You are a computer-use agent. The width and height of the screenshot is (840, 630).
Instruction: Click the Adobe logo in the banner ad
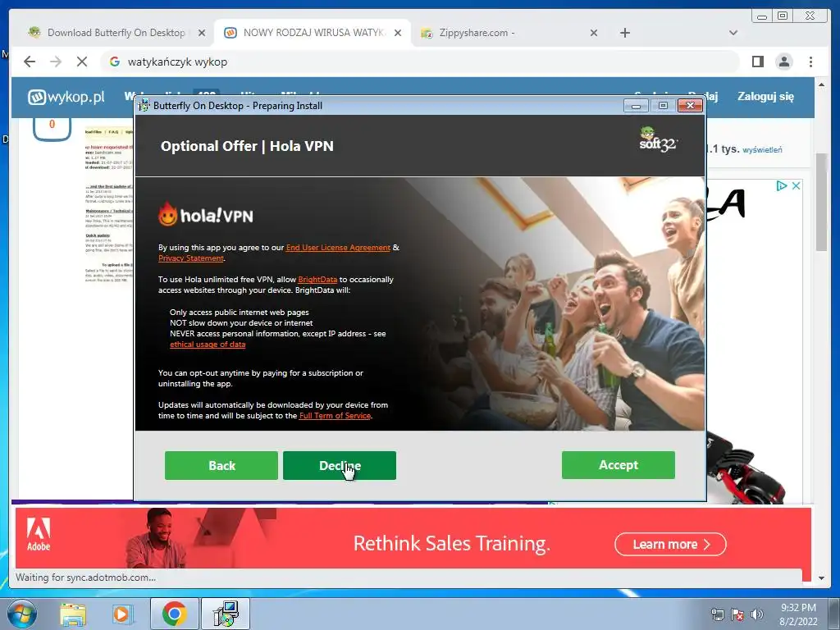point(39,535)
